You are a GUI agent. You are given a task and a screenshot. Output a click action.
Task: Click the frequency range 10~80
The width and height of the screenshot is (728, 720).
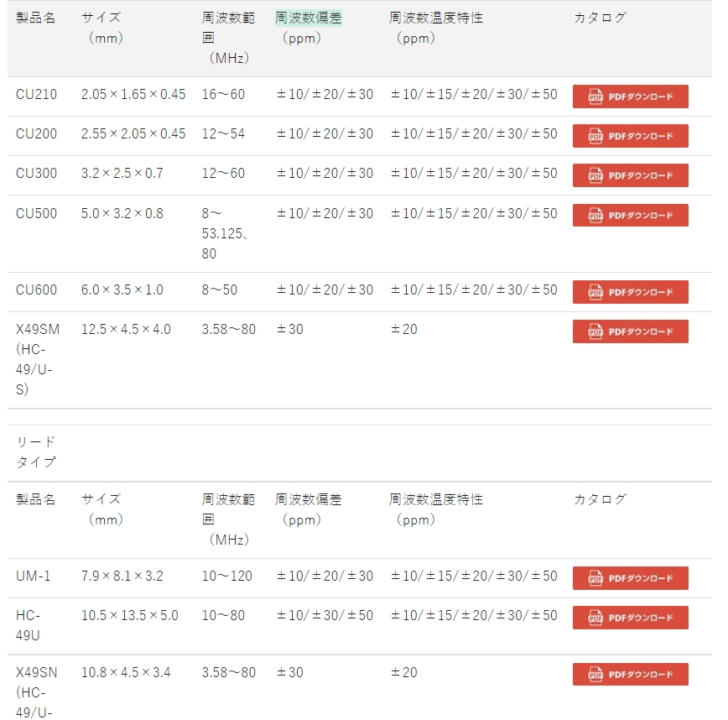click(223, 615)
